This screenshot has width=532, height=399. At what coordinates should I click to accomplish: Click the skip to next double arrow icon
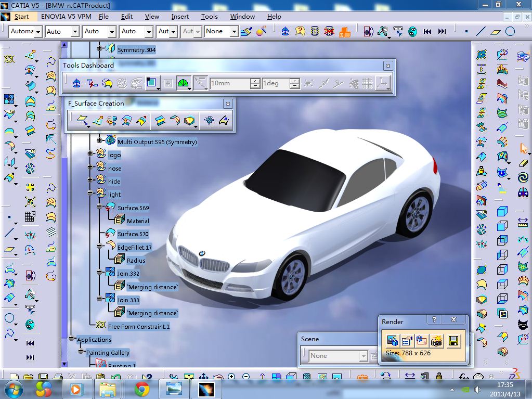coord(442,32)
